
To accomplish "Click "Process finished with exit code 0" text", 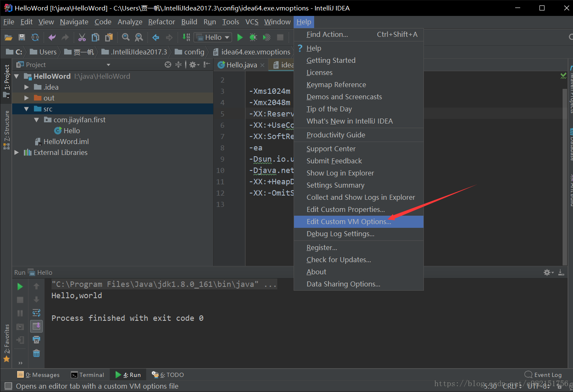I will 127,318.
